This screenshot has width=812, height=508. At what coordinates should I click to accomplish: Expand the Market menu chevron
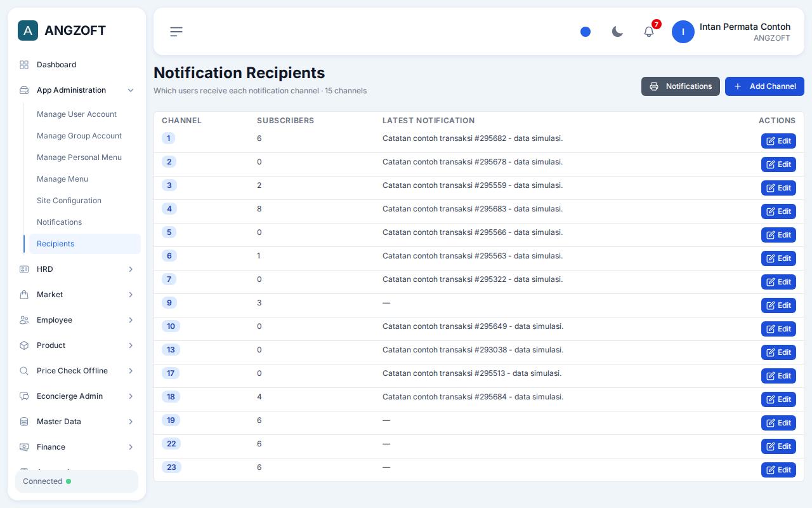tap(131, 295)
